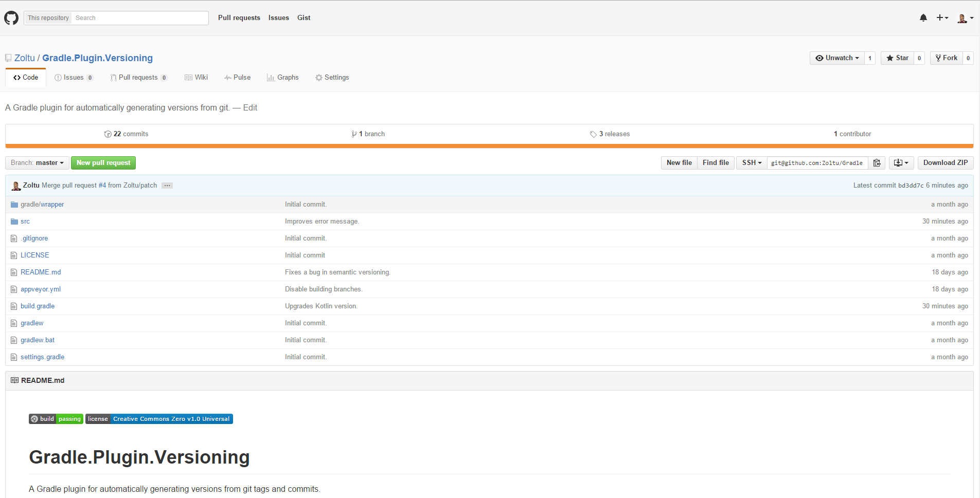Open the repository Pull requests tab

point(138,78)
